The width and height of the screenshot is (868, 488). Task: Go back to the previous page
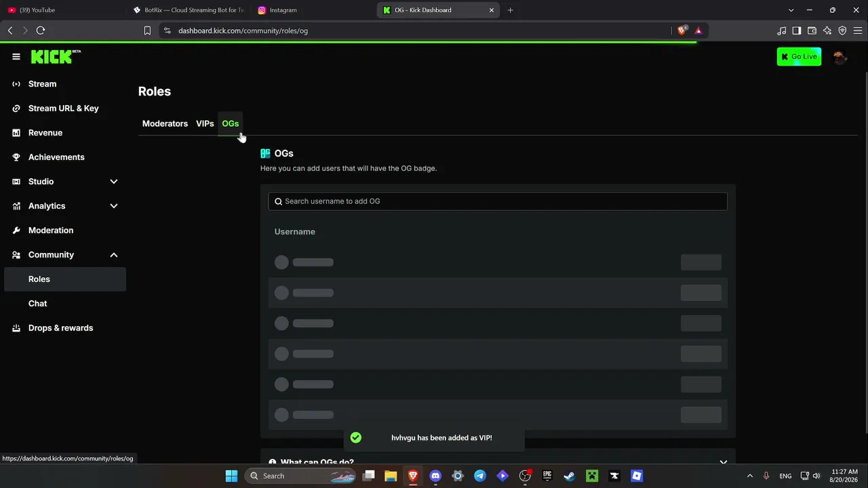point(10,30)
